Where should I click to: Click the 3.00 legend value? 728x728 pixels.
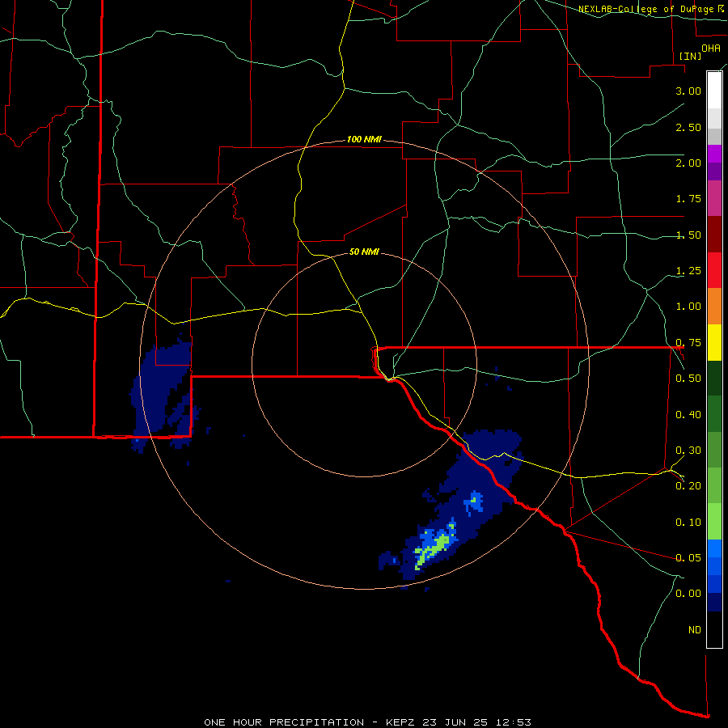688,91
